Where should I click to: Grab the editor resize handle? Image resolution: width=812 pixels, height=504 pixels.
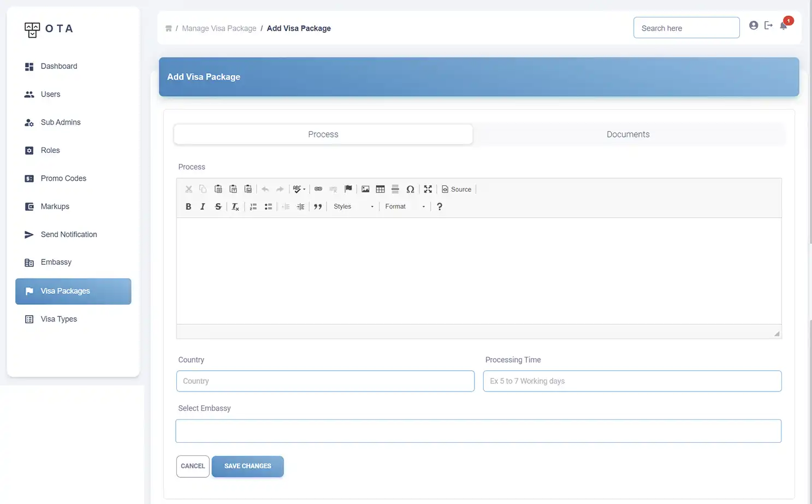click(777, 334)
